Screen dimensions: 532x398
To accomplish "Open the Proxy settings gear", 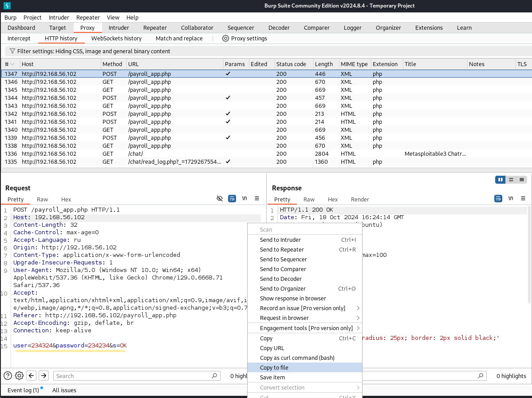I will pos(225,39).
